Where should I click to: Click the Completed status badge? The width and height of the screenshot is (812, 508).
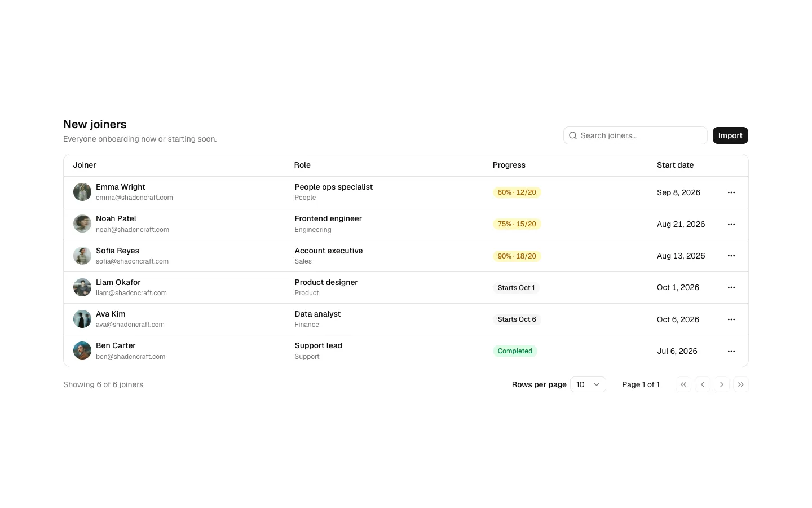point(515,351)
